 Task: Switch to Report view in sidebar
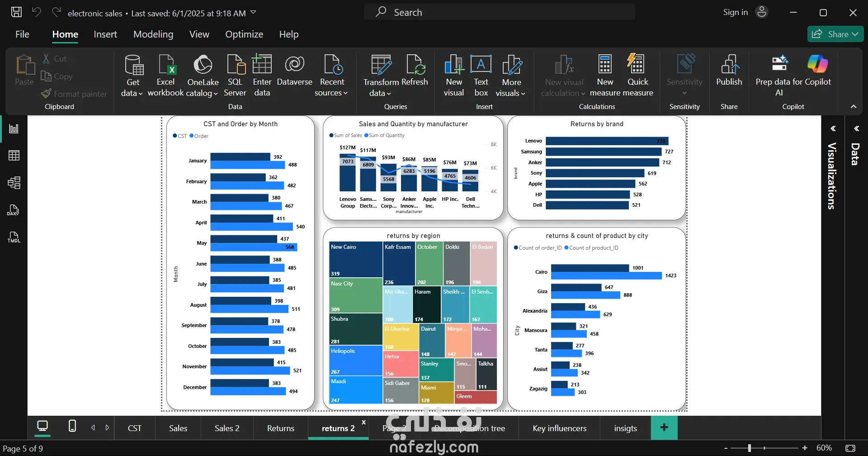pos(14,128)
